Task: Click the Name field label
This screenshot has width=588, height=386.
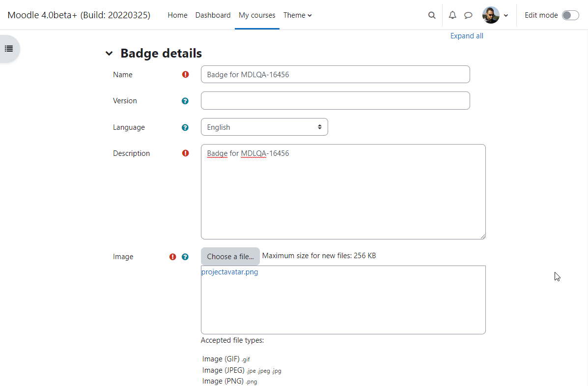Action: point(123,75)
